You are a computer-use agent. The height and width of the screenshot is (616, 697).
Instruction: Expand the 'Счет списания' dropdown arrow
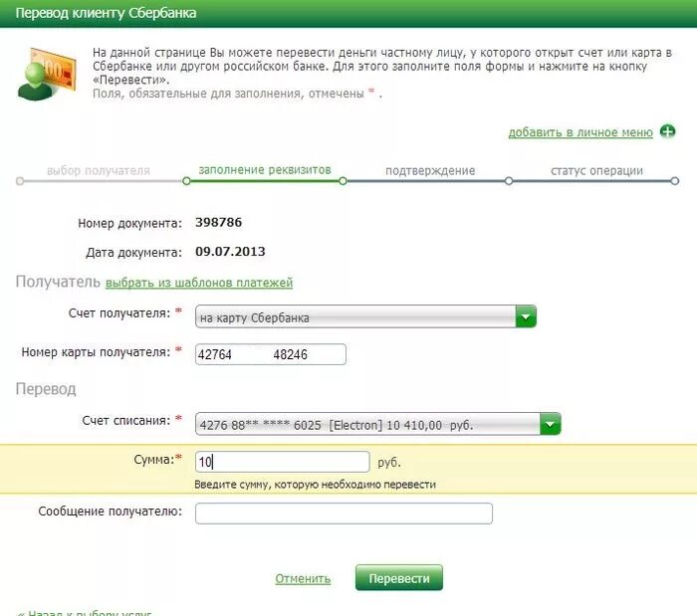551,424
